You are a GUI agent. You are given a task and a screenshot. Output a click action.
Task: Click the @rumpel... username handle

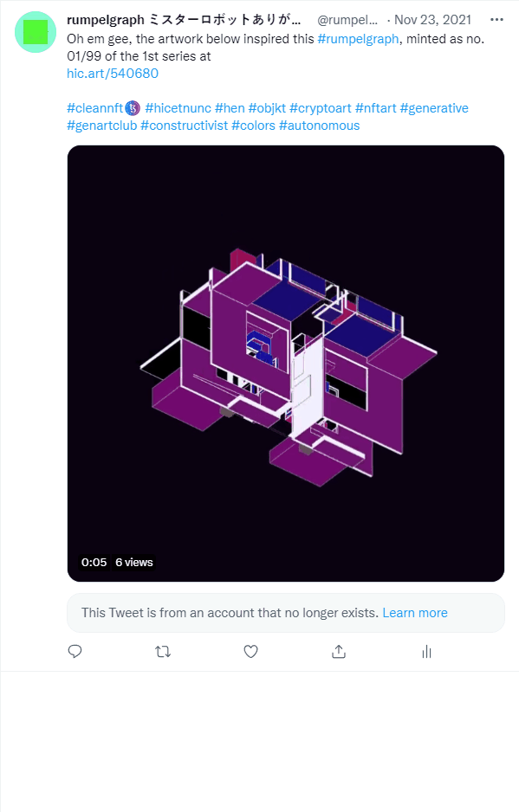pyautogui.click(x=347, y=20)
